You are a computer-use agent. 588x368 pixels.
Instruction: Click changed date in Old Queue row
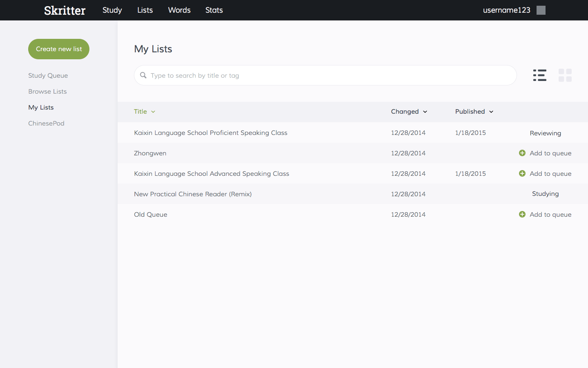tap(408, 215)
